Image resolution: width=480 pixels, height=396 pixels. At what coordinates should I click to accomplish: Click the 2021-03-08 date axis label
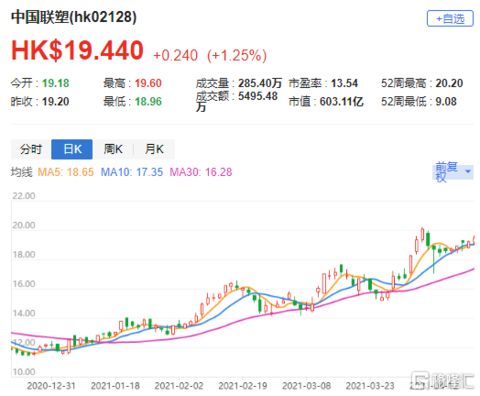pyautogui.click(x=306, y=386)
